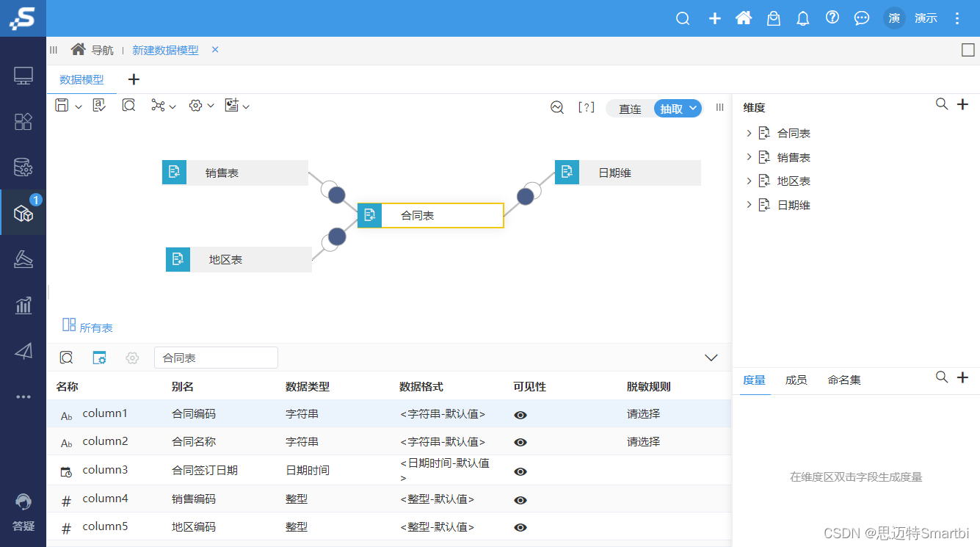
Task: Open notifications bell icon
Action: point(803,18)
